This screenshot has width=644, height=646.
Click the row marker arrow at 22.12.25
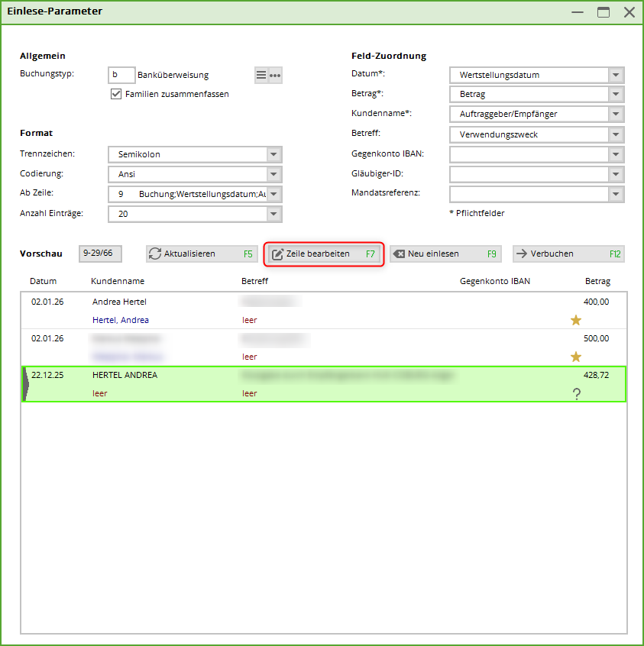(26, 384)
